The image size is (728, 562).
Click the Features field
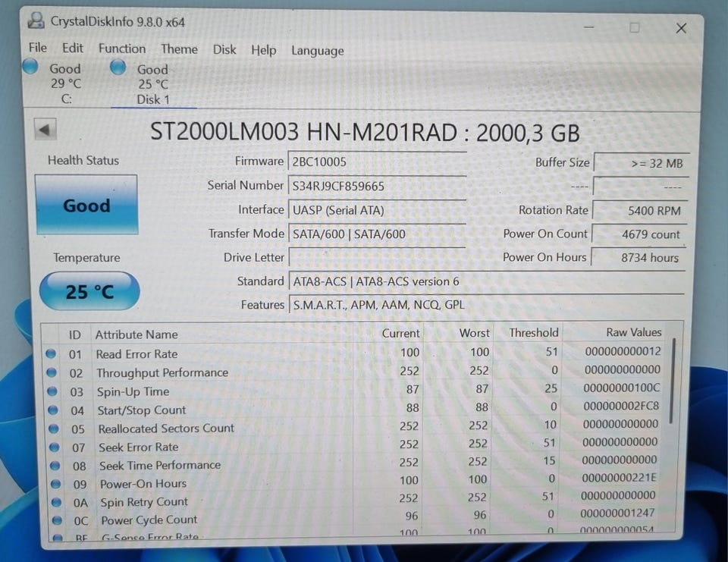[487, 305]
